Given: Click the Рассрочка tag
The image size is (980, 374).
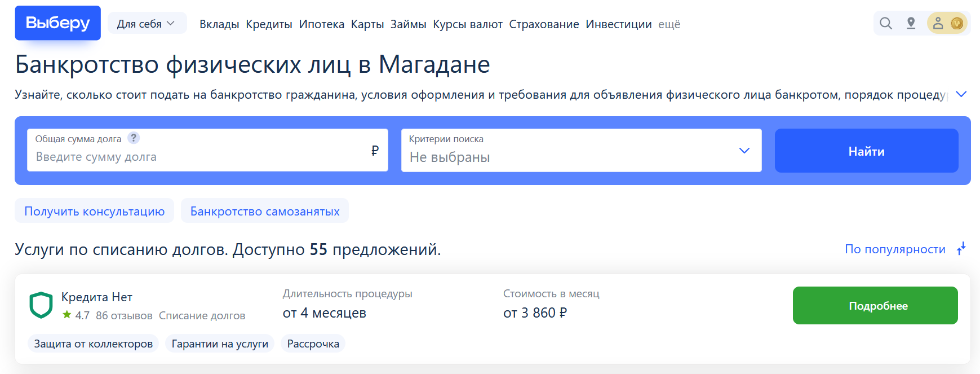Looking at the screenshot, I should pos(313,344).
